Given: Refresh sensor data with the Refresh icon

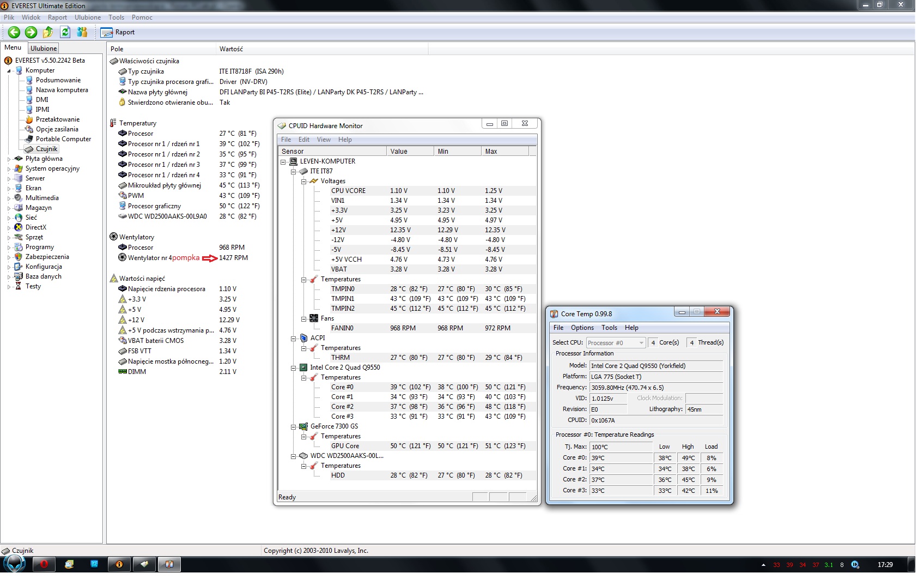Looking at the screenshot, I should coord(65,32).
